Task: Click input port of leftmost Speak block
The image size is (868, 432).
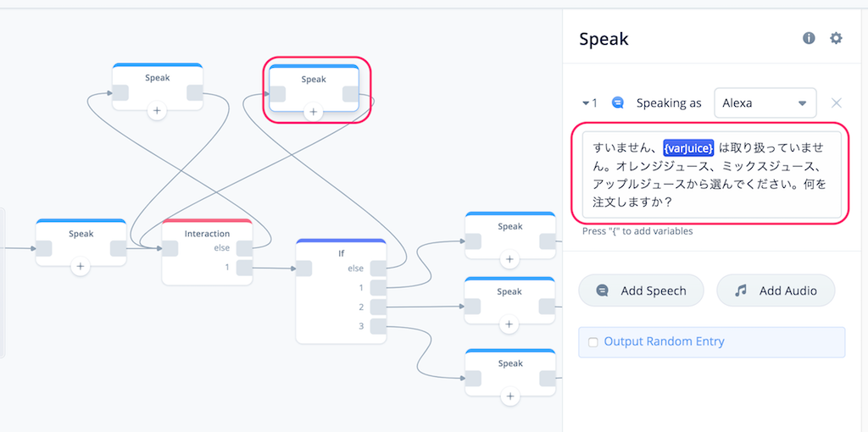Action: click(x=44, y=248)
